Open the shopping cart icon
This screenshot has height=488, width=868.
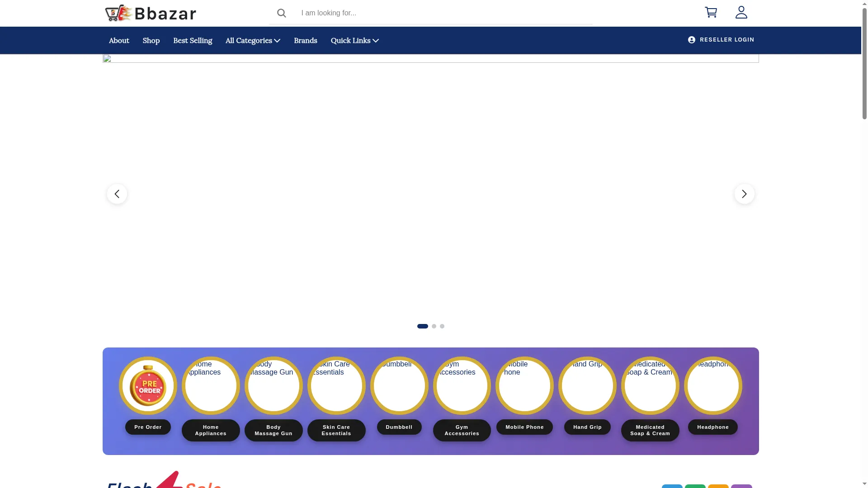click(x=711, y=12)
